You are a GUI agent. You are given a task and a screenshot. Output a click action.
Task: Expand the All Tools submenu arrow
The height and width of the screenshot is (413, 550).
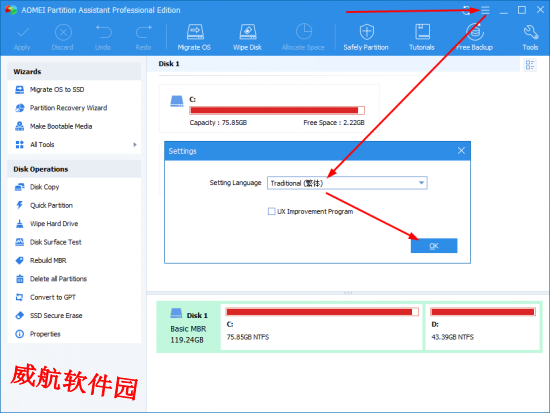point(135,145)
